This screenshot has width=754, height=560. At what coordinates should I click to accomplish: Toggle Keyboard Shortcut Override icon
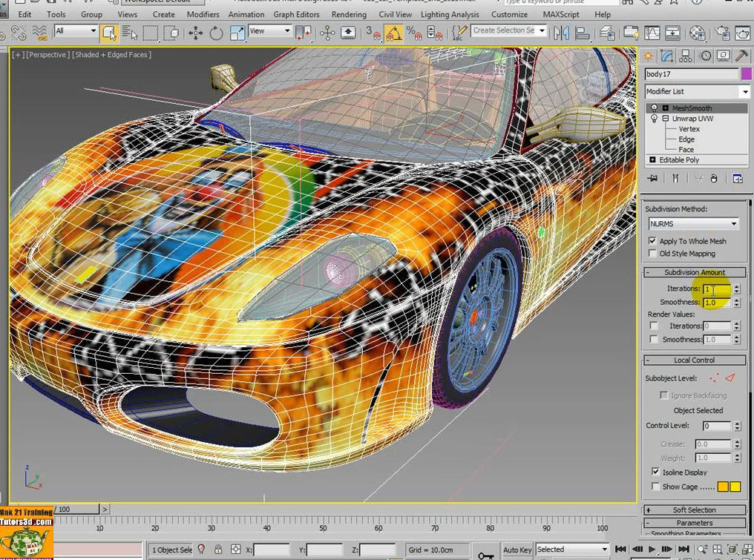pos(349,33)
